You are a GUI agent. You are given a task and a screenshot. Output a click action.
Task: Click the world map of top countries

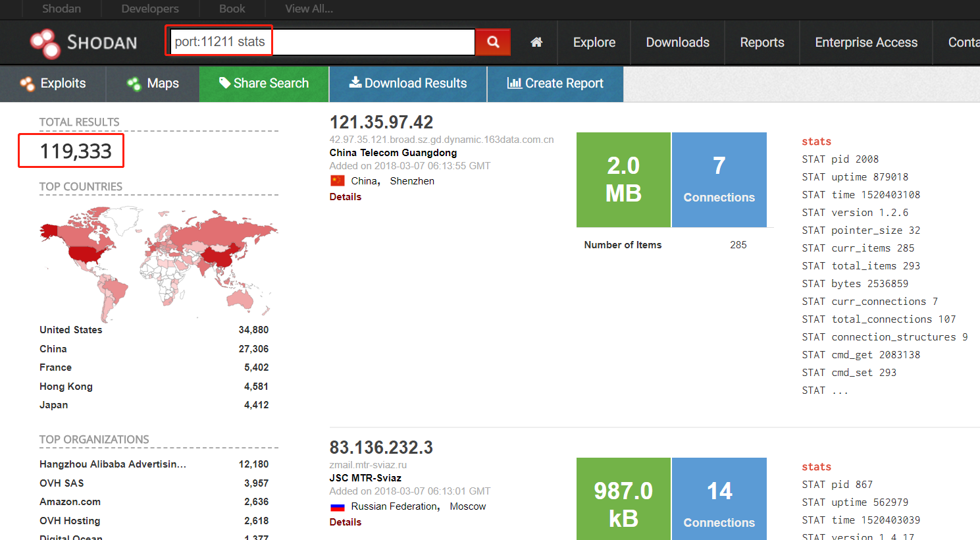tap(159, 263)
